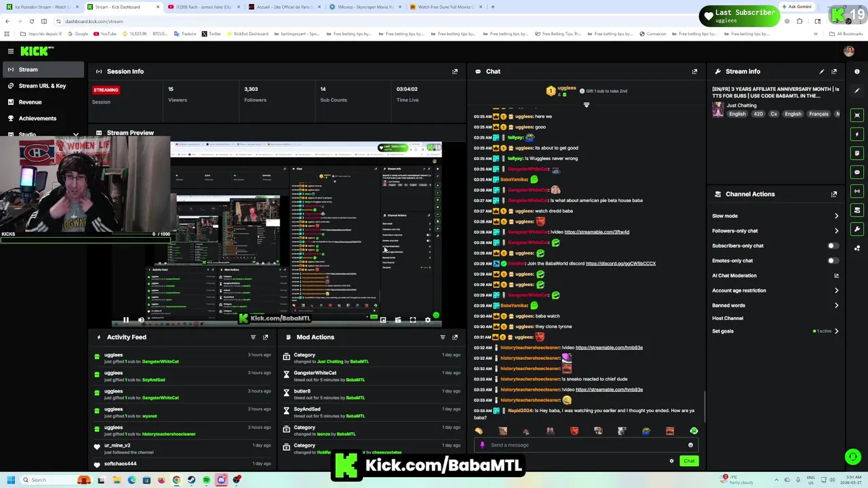Expand pinned gift banner chevron in chat

tap(587, 105)
